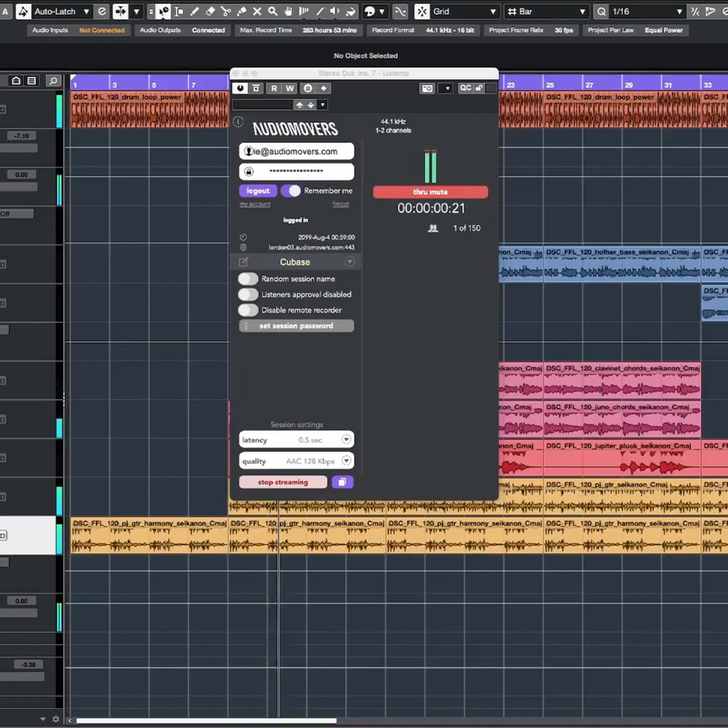728x728 pixels.
Task: Toggle plugin Read automation R button
Action: point(274,88)
